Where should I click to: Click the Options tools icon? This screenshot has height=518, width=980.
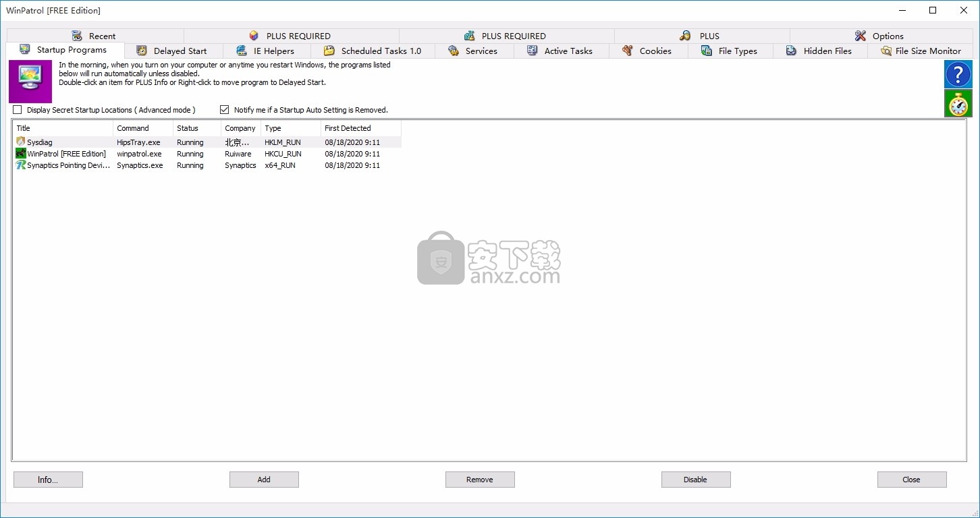click(860, 36)
